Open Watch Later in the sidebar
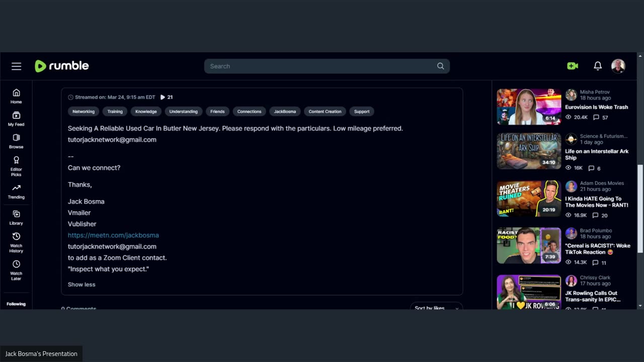This screenshot has width=644, height=362. 16,270
